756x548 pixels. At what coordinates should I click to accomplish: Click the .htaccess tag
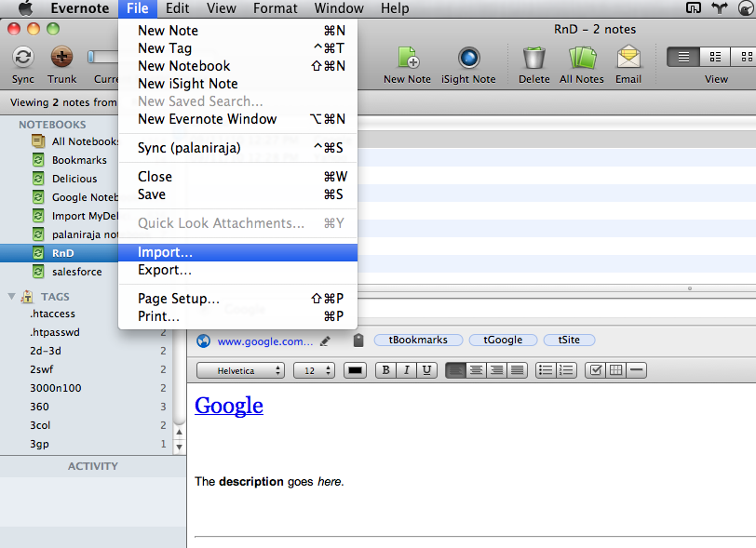click(52, 314)
